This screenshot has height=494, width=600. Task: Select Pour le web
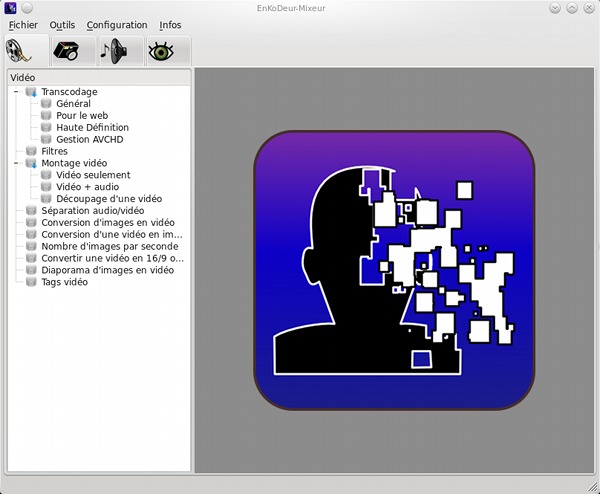pyautogui.click(x=82, y=116)
